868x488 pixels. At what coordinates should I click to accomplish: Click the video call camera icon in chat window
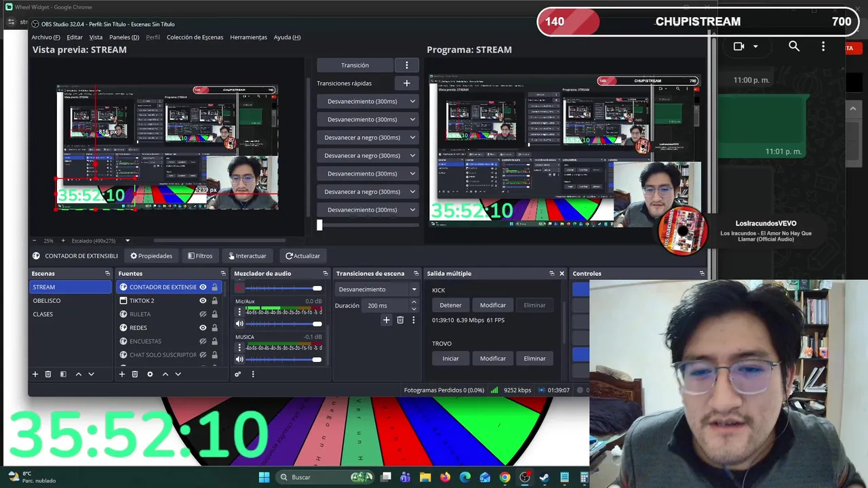[x=739, y=46]
